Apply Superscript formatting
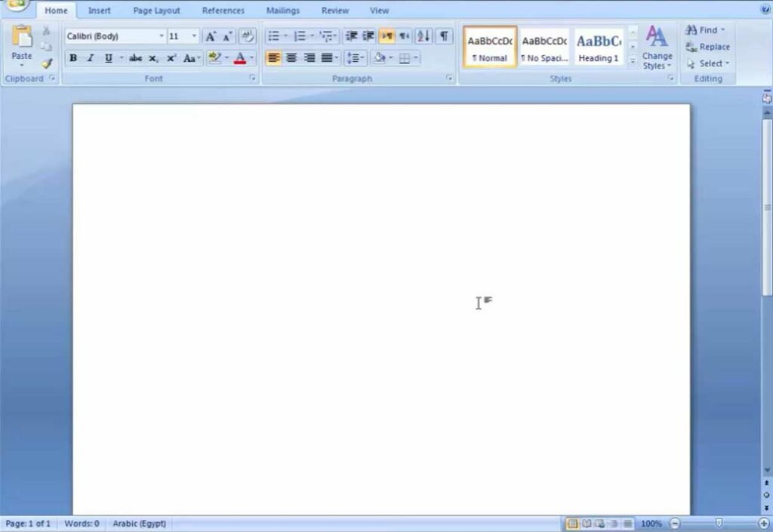This screenshot has width=773, height=532. [x=171, y=58]
